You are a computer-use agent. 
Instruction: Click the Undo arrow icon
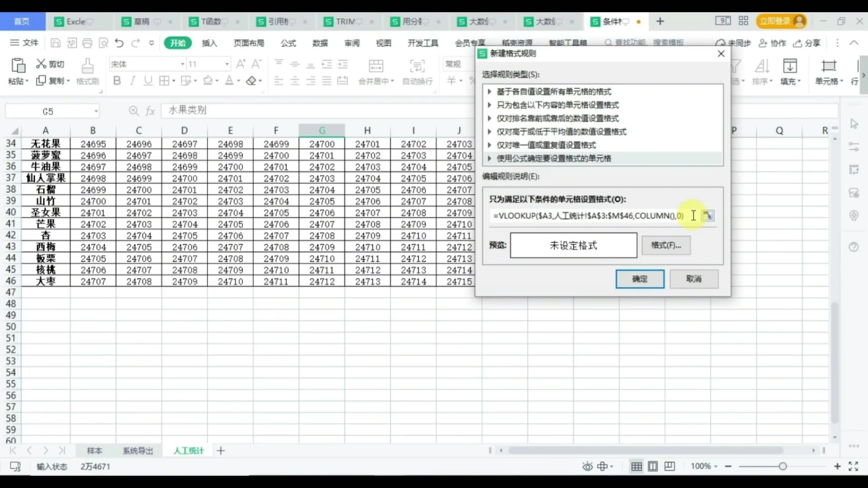[119, 43]
